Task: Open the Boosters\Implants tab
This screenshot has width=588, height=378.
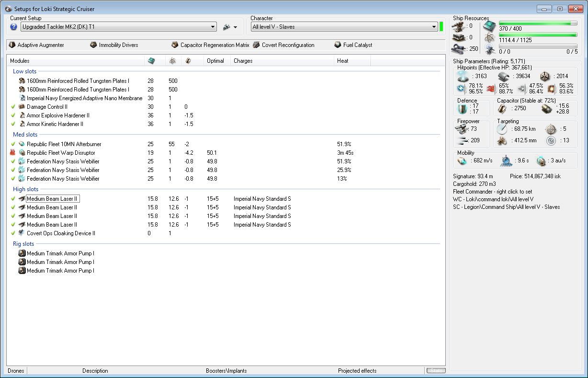Action: (226, 370)
